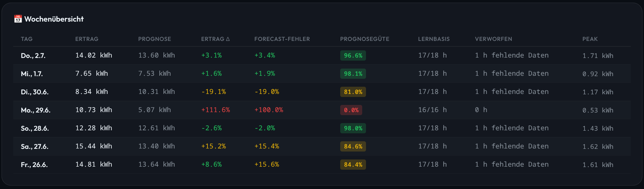644x189 pixels.
Task: Click the yellow 81.0% quality badge
Action: point(353,92)
